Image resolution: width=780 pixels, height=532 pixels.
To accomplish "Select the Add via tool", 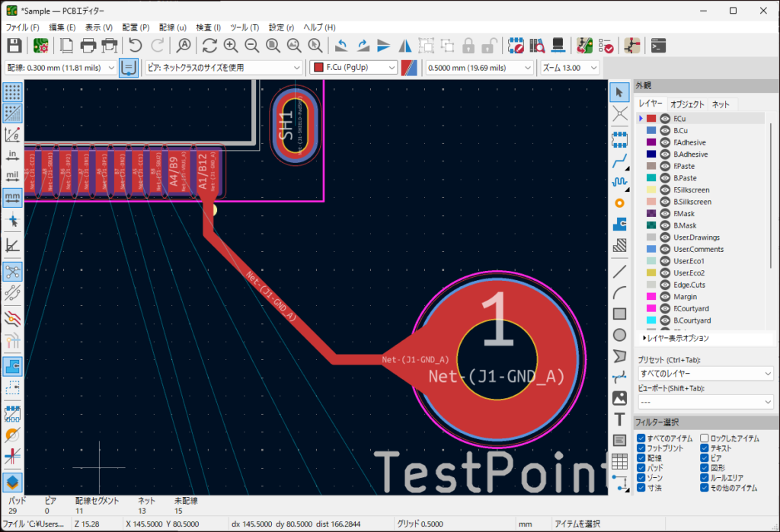I will (620, 203).
